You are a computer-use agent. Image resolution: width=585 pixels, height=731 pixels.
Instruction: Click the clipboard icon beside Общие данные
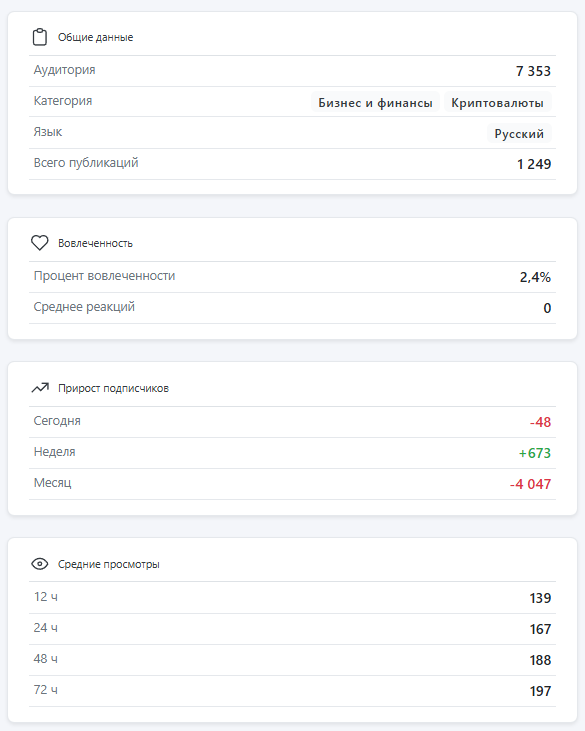[40, 37]
